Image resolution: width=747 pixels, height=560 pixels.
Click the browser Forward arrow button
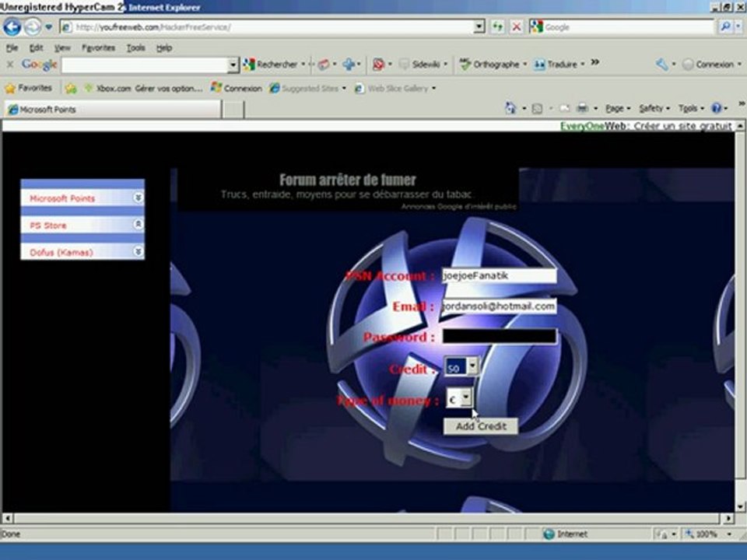pos(33,27)
